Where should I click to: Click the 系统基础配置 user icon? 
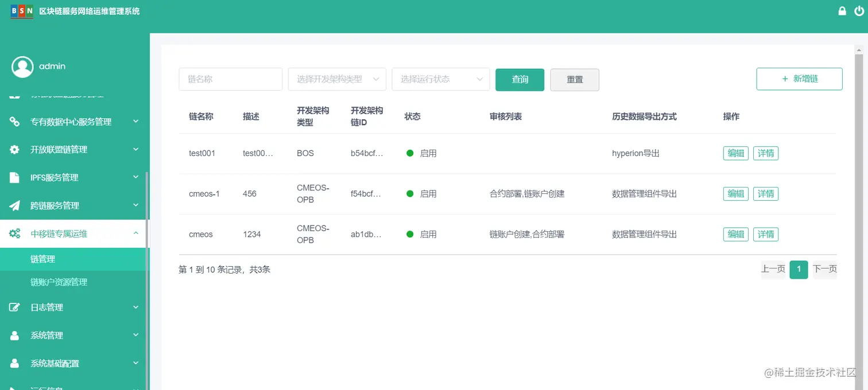[15, 364]
